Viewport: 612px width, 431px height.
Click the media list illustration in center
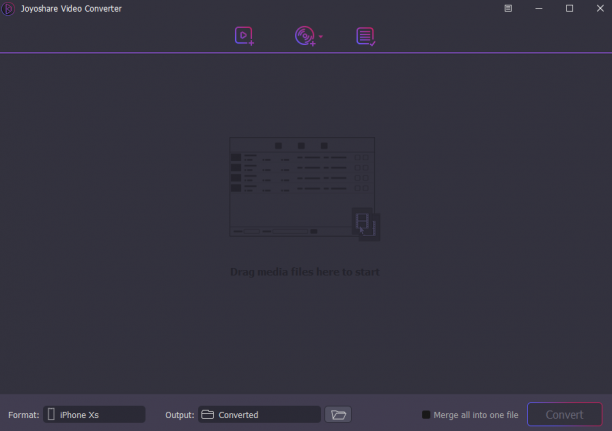(304, 189)
